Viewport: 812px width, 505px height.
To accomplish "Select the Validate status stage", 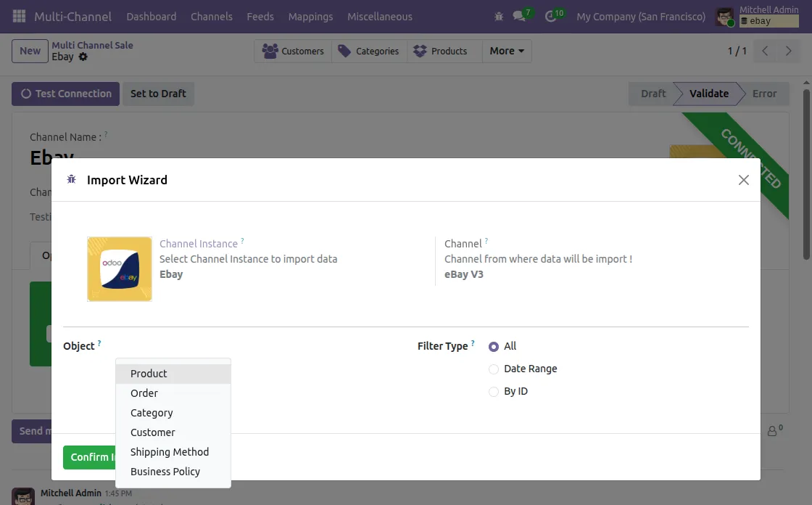I will click(709, 94).
